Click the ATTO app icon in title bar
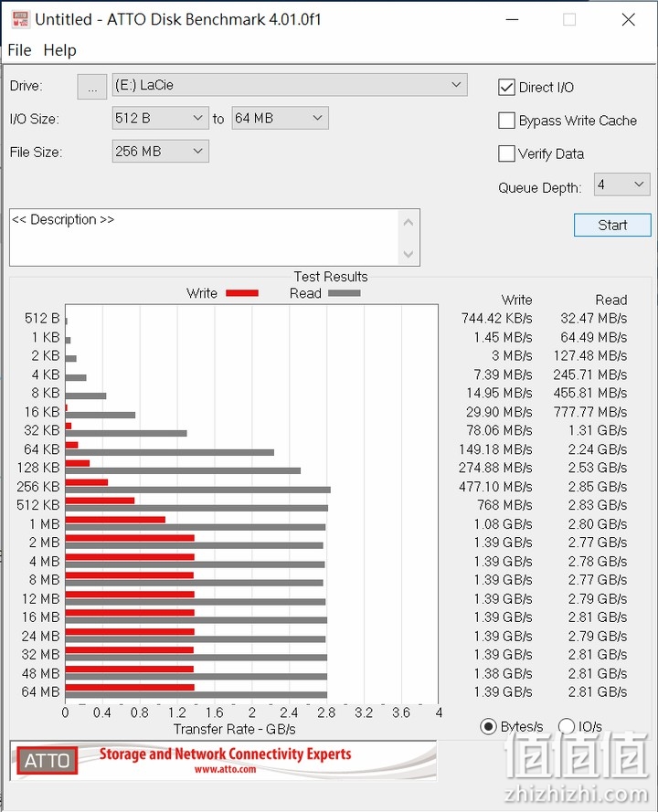 tap(20, 19)
